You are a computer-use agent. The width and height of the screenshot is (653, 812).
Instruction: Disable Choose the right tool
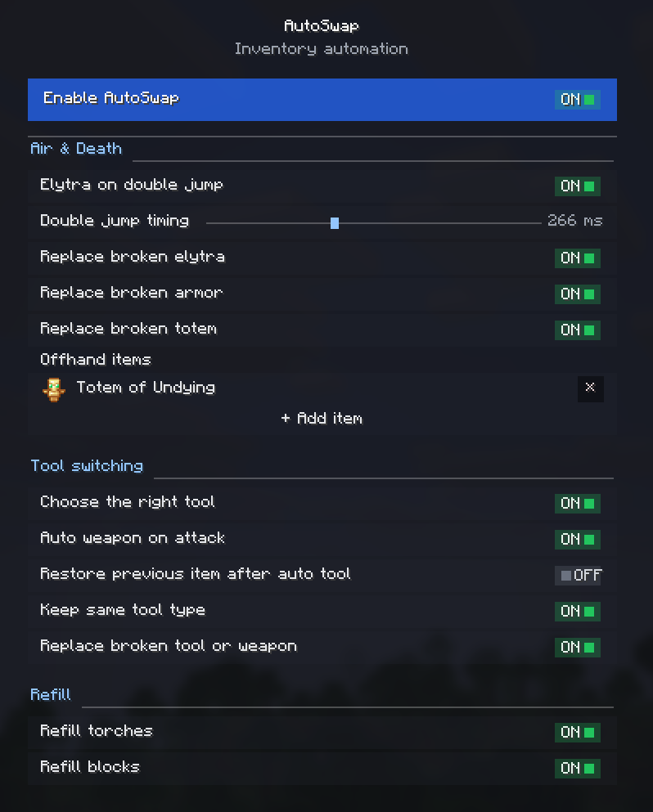point(578,504)
